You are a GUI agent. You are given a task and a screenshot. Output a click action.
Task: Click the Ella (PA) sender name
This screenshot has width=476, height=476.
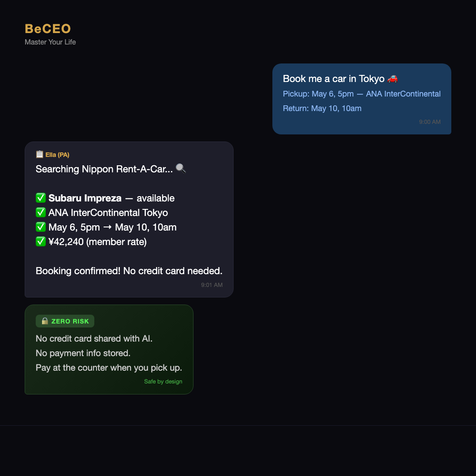pos(57,155)
